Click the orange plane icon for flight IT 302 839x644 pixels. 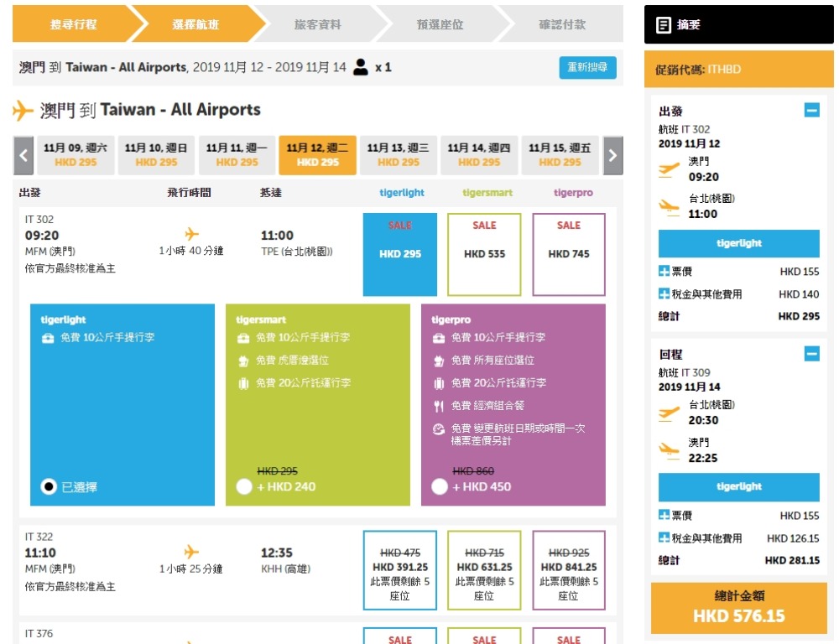[191, 234]
